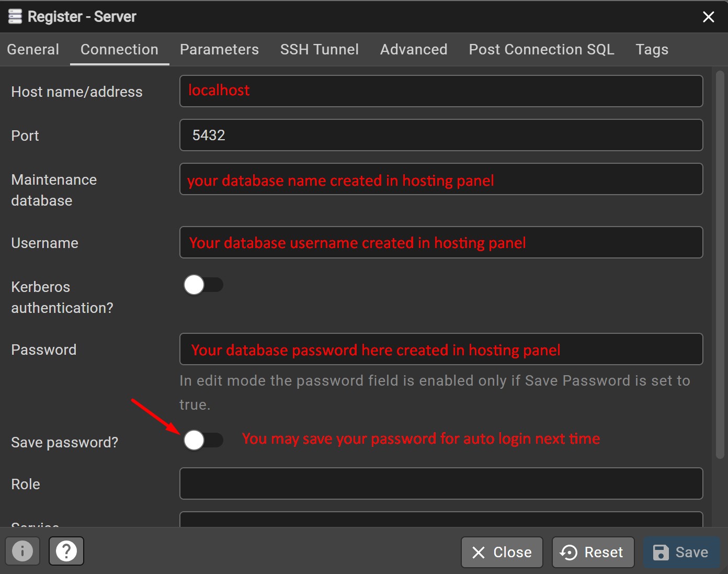728x574 pixels.
Task: Click the Password input field
Action: [441, 349]
